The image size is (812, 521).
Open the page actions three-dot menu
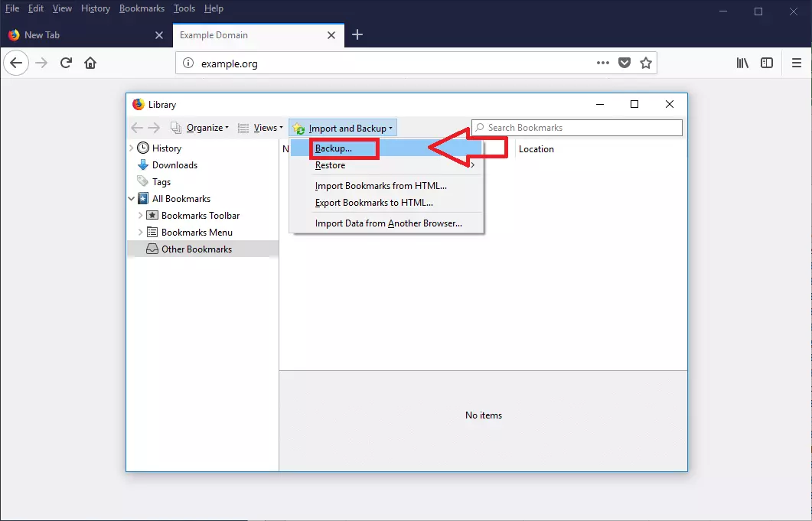point(603,63)
